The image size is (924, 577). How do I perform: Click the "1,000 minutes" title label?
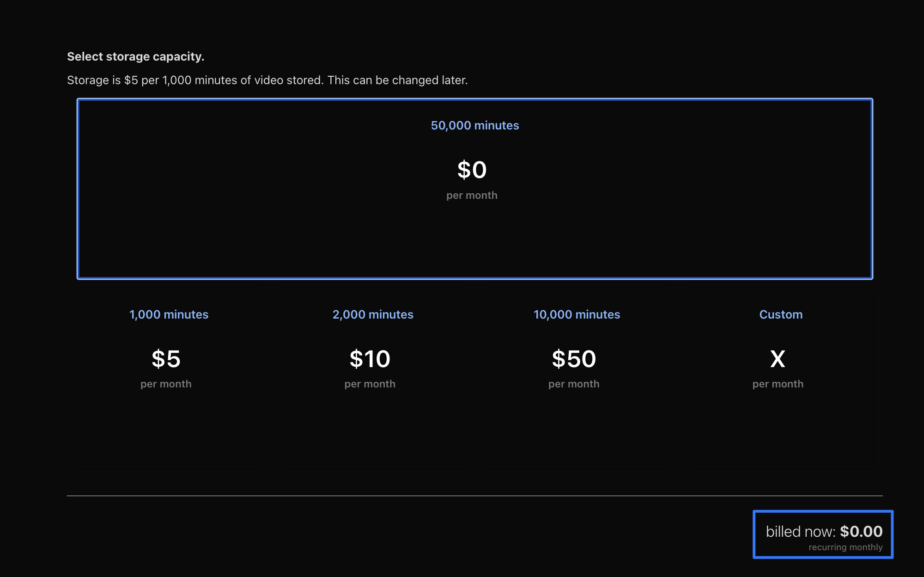[169, 314]
